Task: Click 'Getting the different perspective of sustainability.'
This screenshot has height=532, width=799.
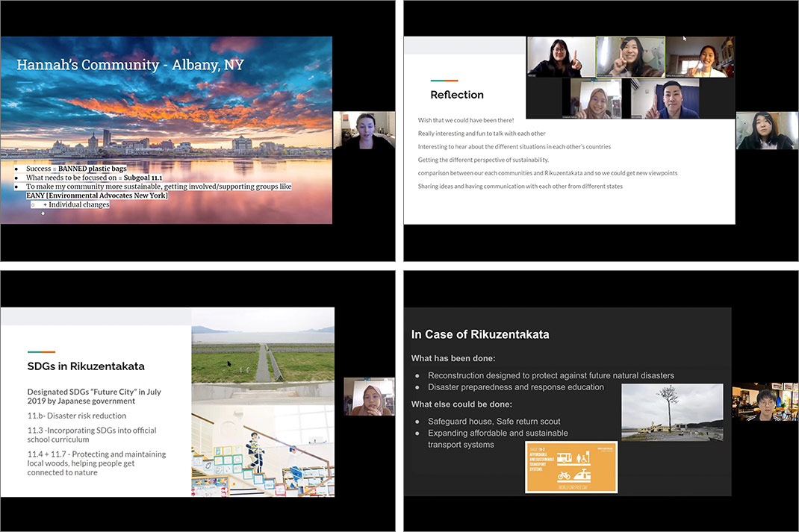Action: (x=483, y=160)
